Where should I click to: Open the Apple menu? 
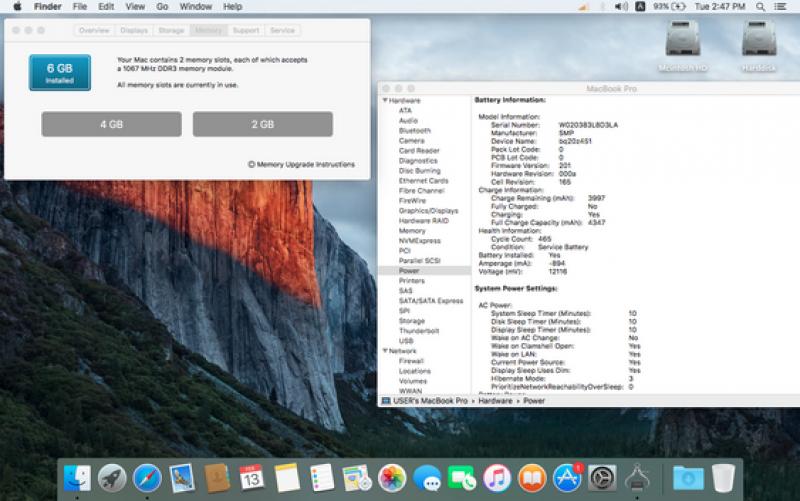point(17,7)
